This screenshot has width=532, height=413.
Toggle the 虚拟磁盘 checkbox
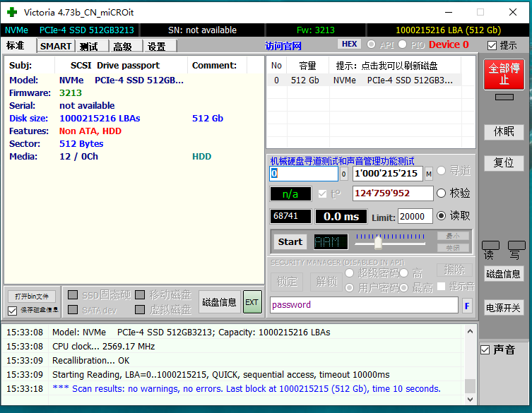(x=140, y=310)
